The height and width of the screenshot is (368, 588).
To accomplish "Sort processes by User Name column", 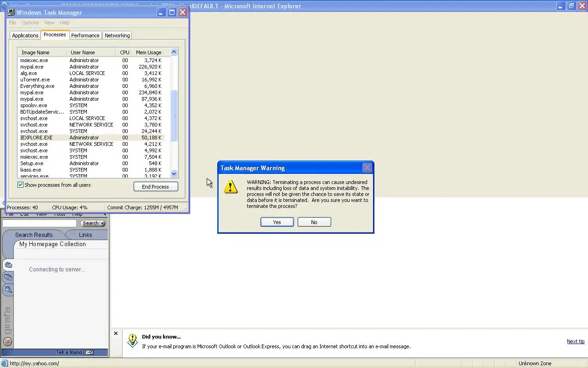I will click(x=91, y=52).
